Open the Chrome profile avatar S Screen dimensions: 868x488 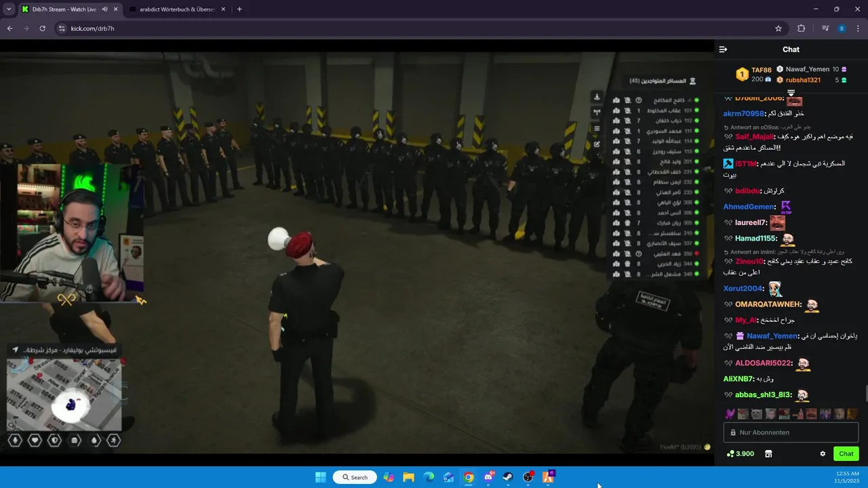tap(842, 28)
